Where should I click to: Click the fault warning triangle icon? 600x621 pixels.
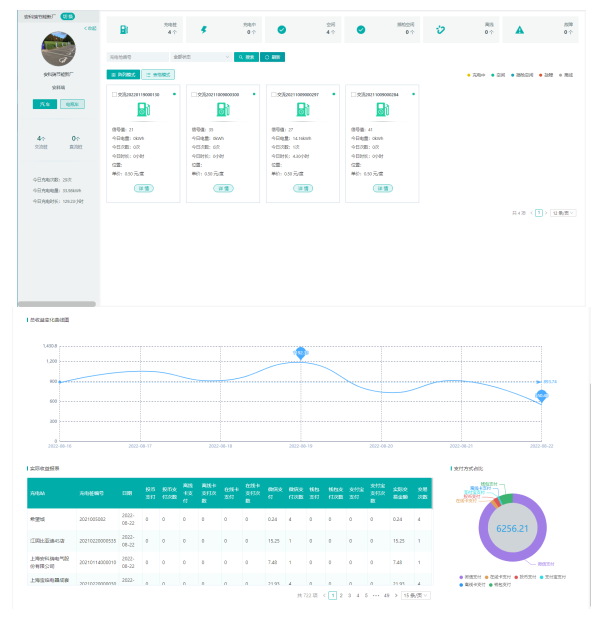pos(519,30)
